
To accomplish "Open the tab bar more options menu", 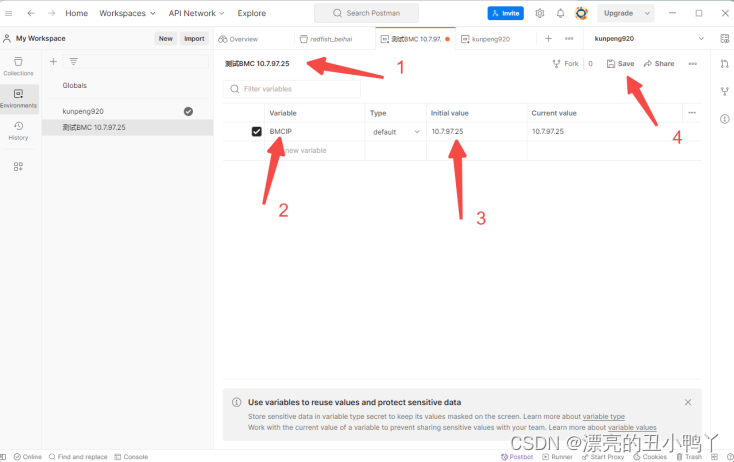I will 569,39.
